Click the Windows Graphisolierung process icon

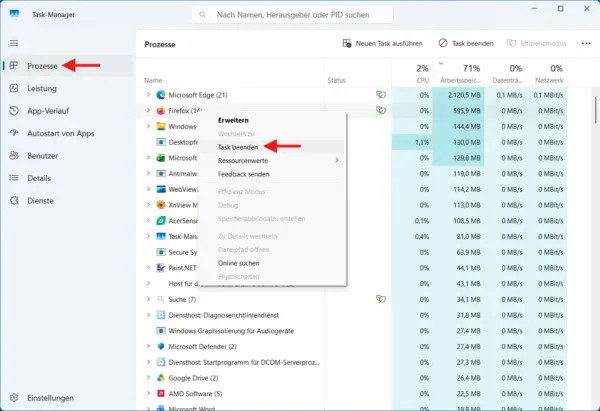161,331
